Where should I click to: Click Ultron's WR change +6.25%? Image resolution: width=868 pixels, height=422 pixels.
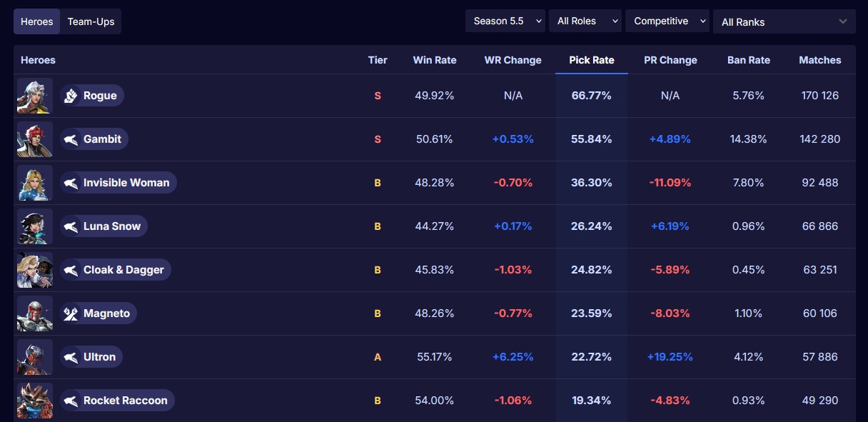(513, 357)
